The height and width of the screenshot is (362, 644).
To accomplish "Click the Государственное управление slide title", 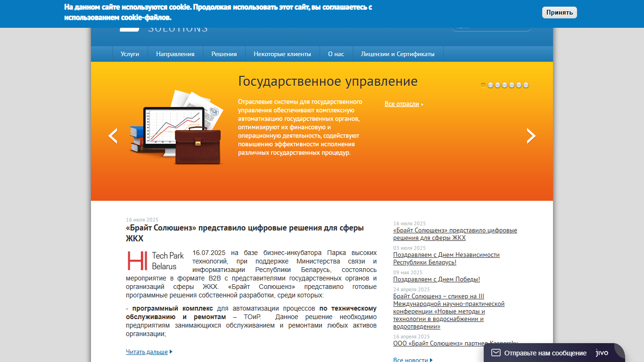I will (328, 81).
